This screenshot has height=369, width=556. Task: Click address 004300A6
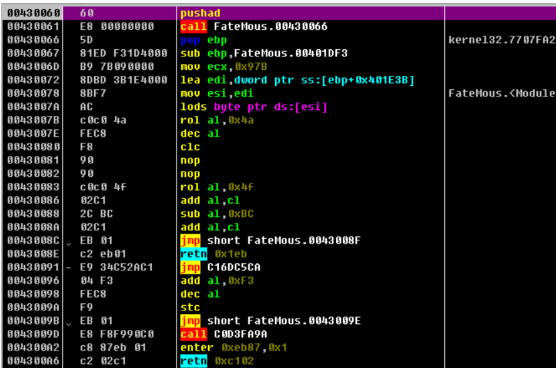coord(33,361)
